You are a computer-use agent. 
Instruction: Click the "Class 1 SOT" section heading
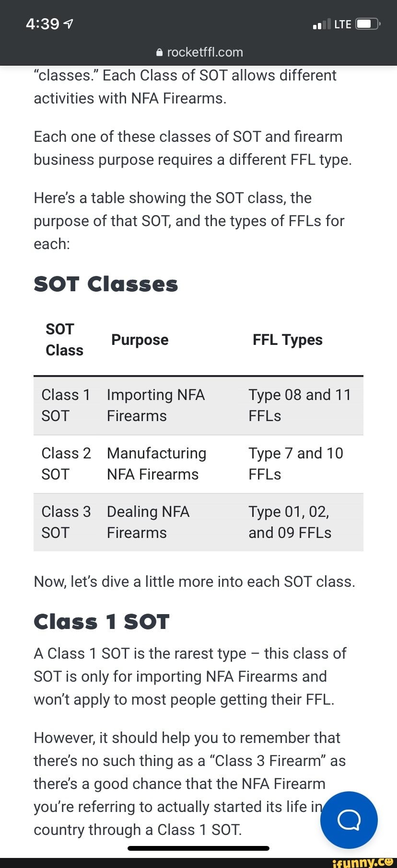[102, 622]
